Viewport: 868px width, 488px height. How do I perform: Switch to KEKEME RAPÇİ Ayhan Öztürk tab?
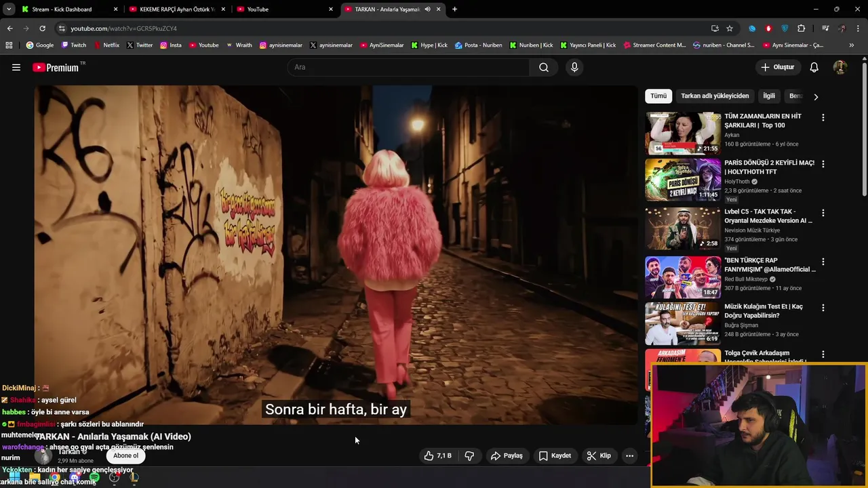tap(176, 9)
